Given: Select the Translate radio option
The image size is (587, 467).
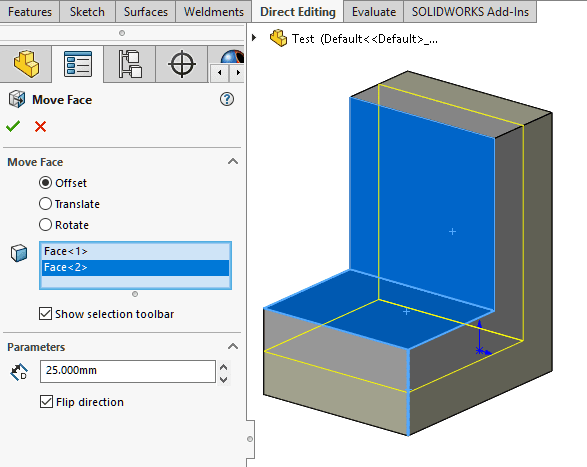Looking at the screenshot, I should (45, 204).
